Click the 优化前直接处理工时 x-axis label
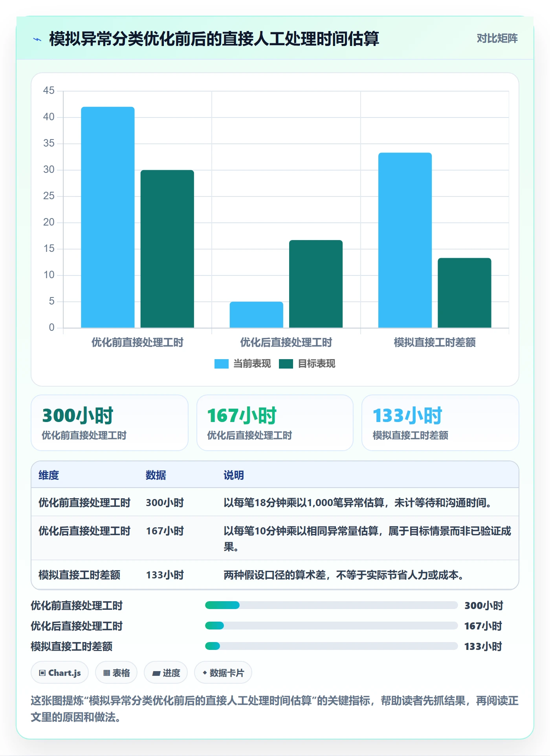 (137, 343)
